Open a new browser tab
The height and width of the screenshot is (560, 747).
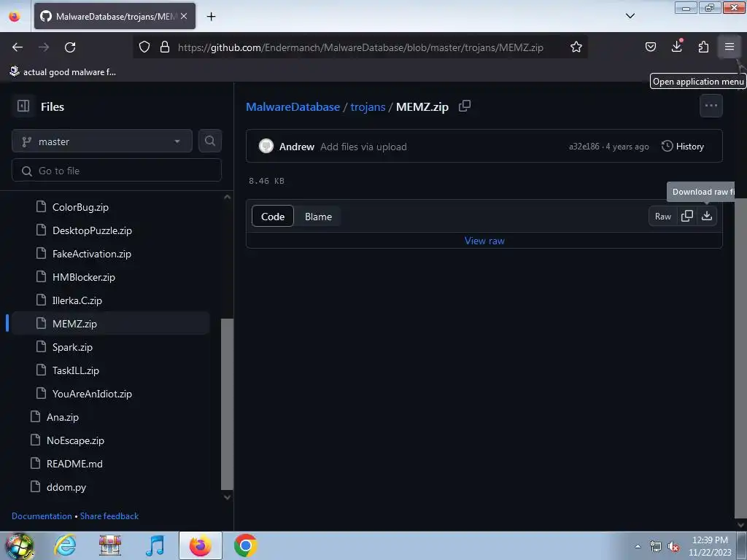point(211,16)
